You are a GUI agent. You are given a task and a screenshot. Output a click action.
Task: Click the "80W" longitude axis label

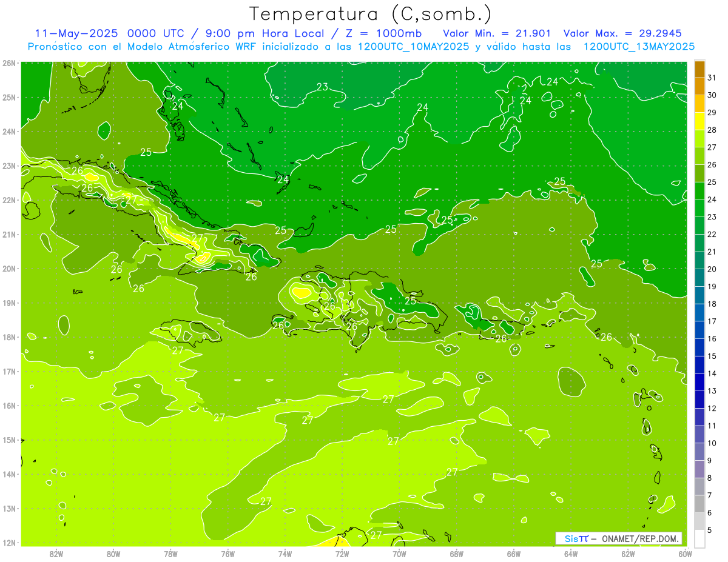point(113,554)
